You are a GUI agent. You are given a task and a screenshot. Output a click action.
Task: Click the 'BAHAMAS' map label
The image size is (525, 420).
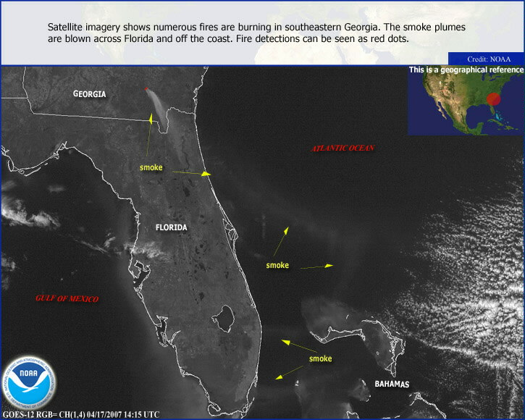[x=392, y=384]
